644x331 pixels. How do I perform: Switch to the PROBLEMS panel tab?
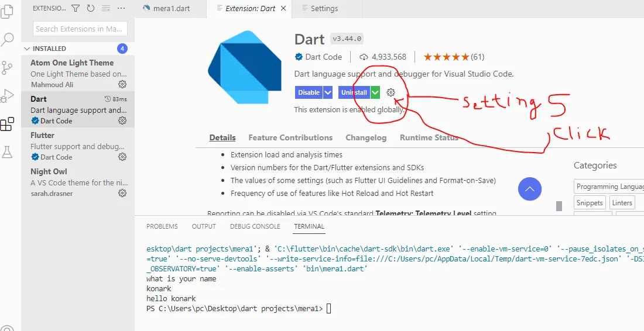[x=162, y=226]
